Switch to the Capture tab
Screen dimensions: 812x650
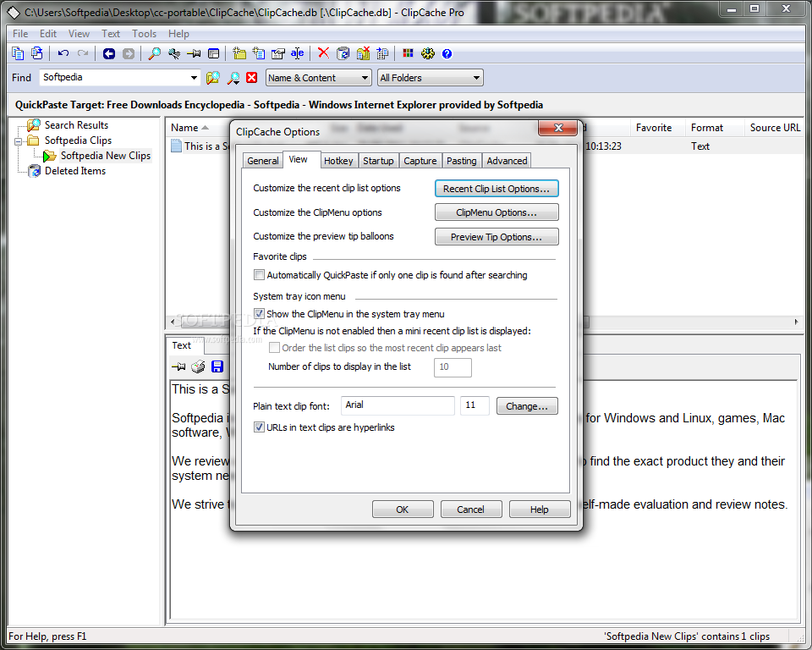(x=420, y=161)
